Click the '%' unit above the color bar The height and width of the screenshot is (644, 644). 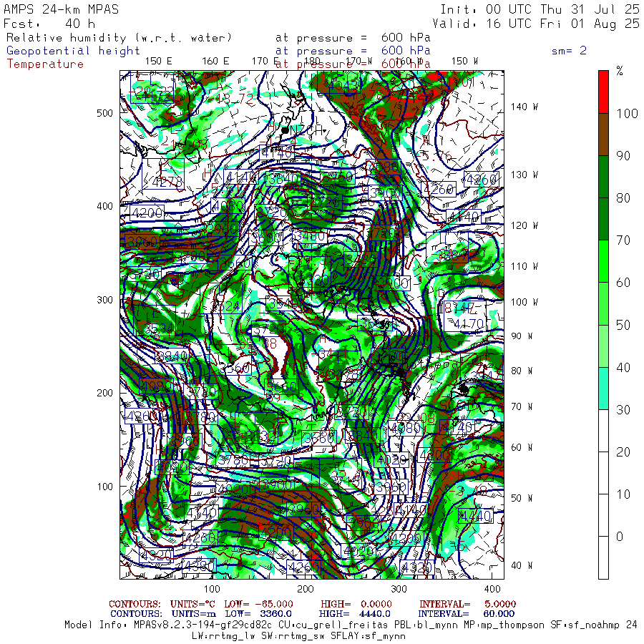tap(620, 71)
